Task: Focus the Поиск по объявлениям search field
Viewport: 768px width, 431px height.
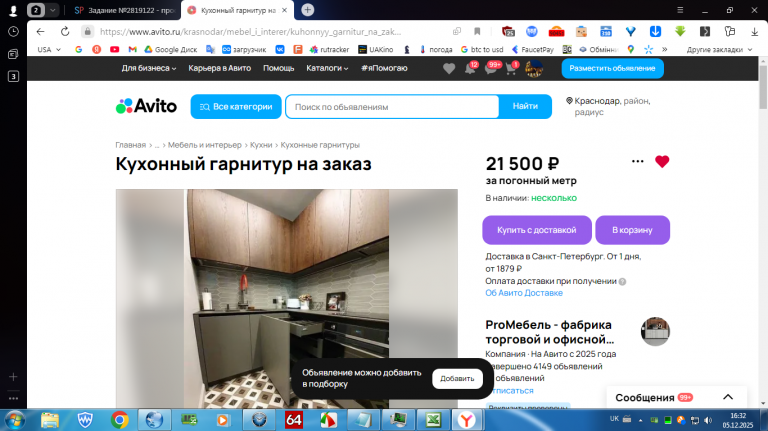Action: [392, 107]
